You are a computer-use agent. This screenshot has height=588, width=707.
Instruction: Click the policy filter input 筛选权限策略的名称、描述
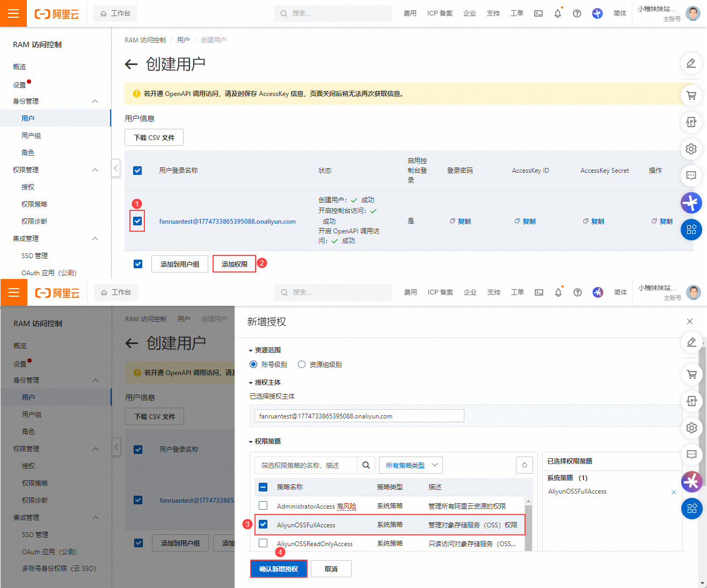(306, 465)
